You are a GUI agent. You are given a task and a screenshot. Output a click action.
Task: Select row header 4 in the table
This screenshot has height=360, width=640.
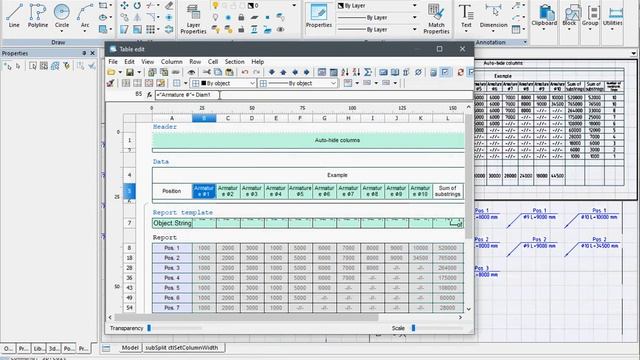[129, 175]
